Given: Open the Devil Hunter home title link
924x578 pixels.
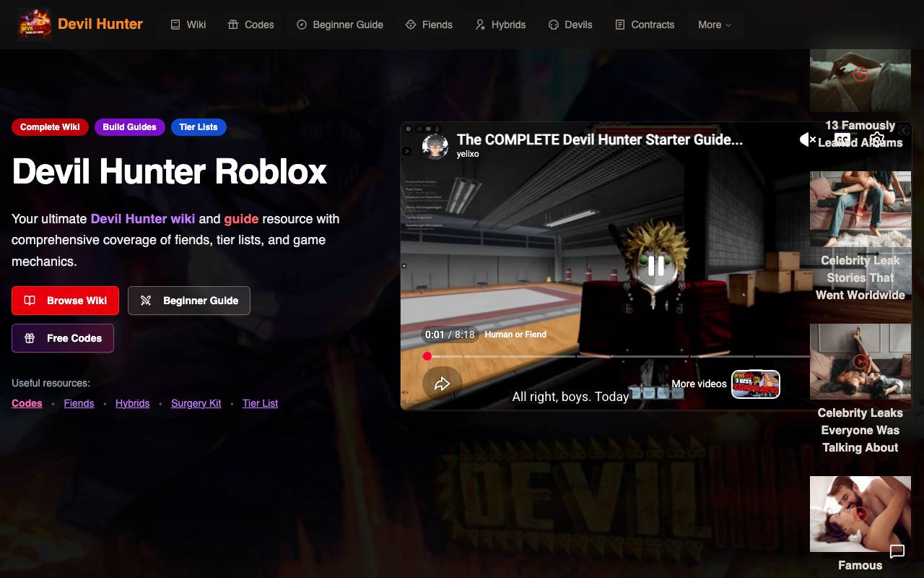Looking at the screenshot, I should click(x=100, y=24).
